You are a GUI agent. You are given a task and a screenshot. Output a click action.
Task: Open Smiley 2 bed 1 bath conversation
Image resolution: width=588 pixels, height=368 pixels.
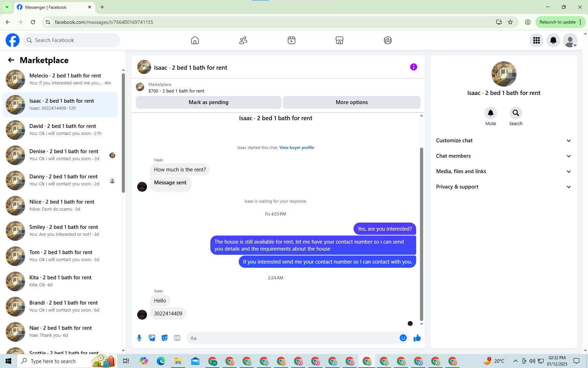(x=60, y=231)
